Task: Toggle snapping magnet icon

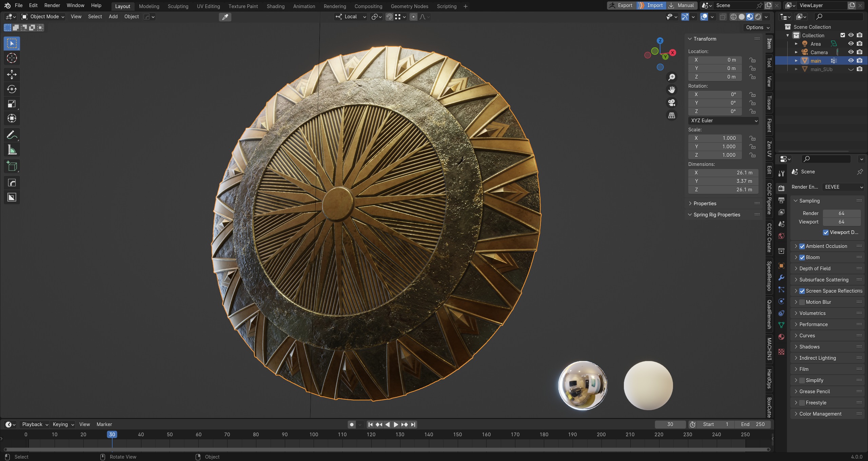Action: (389, 17)
